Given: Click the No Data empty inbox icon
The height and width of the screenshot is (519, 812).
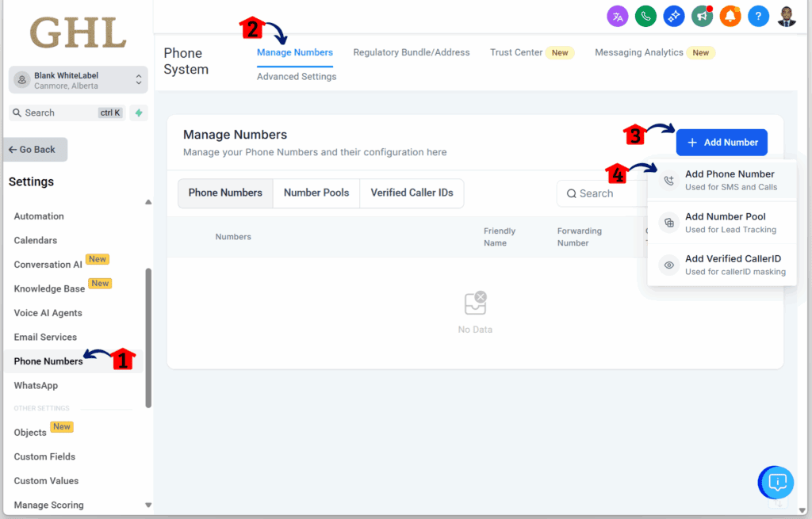Looking at the screenshot, I should point(476,303).
